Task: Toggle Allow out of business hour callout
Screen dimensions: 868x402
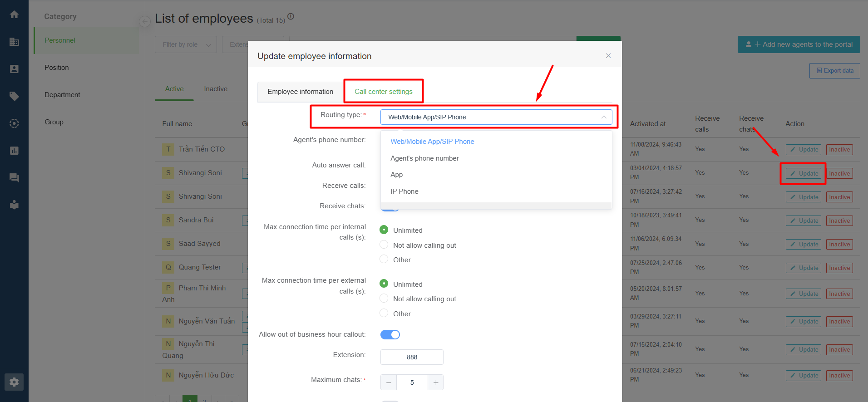Action: click(x=390, y=334)
